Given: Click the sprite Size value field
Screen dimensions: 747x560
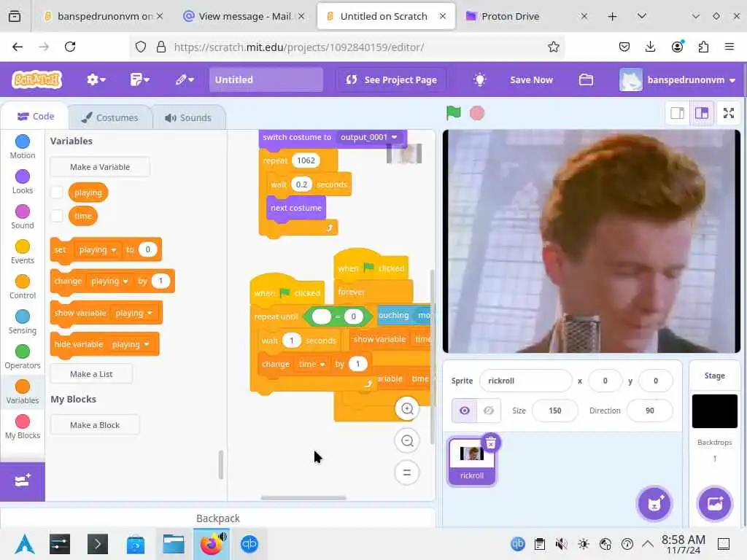Looking at the screenshot, I should (554, 411).
